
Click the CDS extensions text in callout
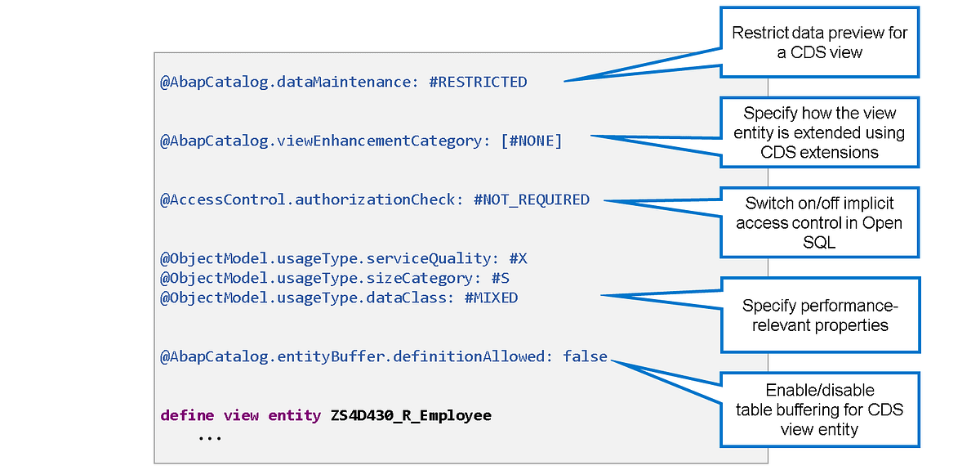coord(819,152)
